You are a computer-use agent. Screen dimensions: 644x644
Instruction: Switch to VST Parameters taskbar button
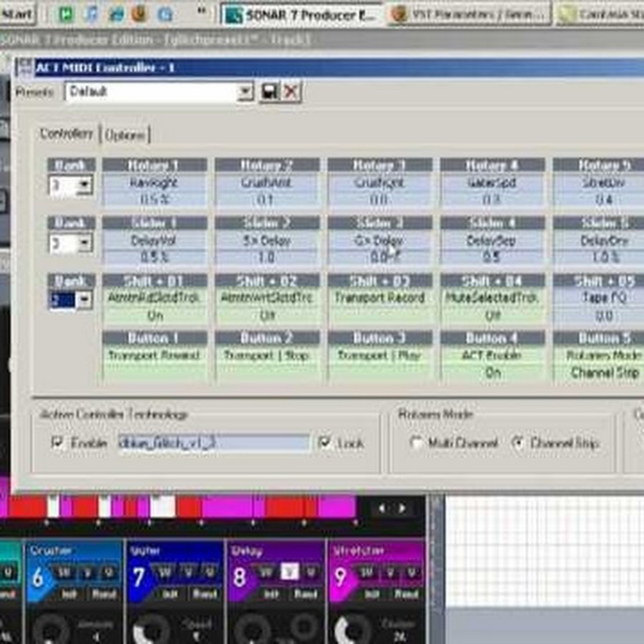469,15
